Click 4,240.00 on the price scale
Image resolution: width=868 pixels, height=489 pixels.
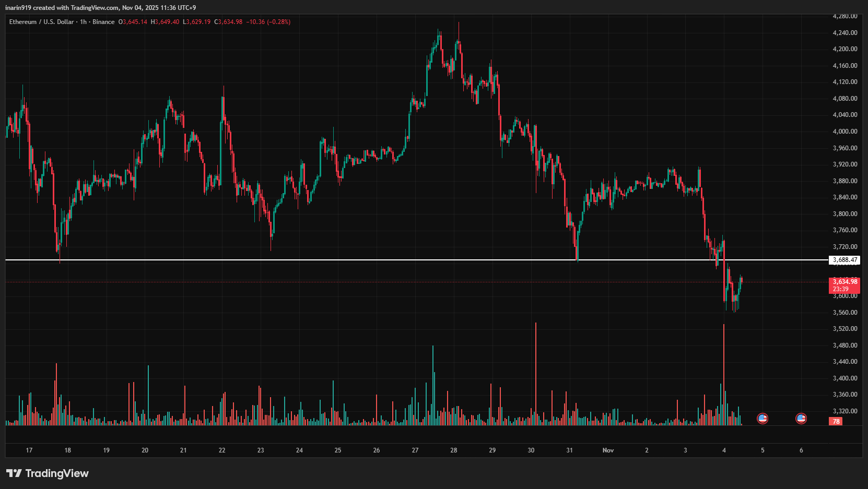(x=844, y=32)
